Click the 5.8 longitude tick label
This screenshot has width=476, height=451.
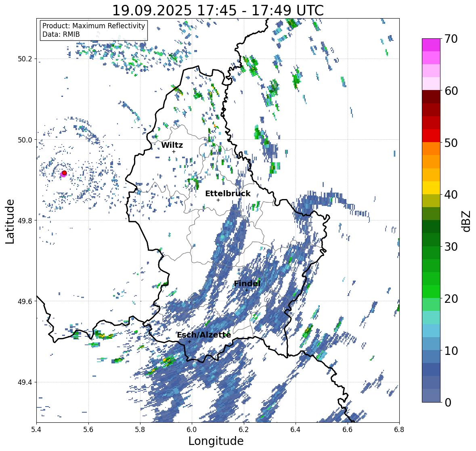click(140, 430)
